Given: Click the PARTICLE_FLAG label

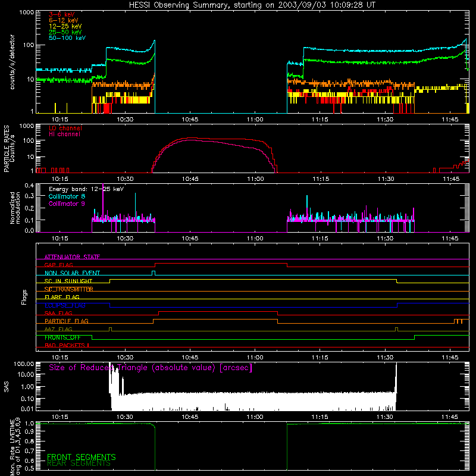Looking at the screenshot, I should [x=67, y=321].
